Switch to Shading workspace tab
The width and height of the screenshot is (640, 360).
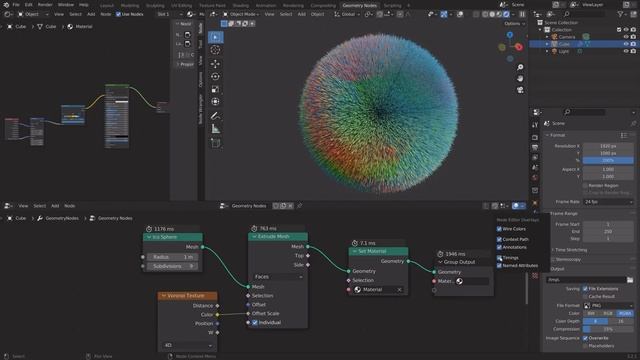click(x=240, y=6)
